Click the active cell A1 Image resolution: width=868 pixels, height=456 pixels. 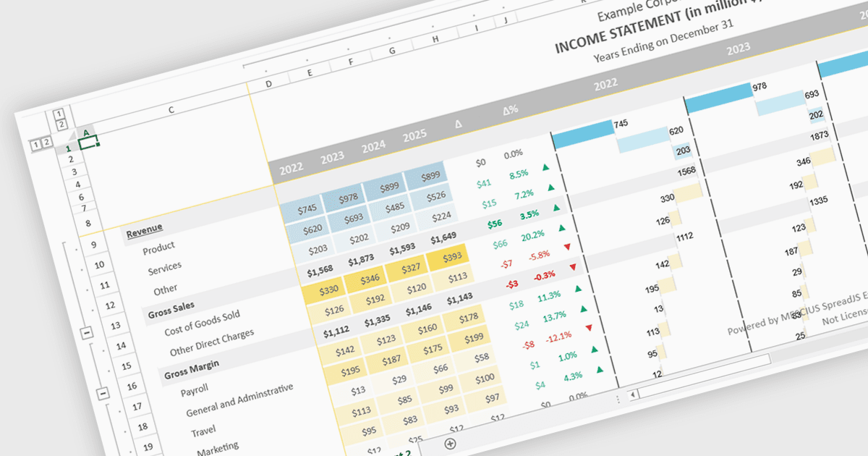[88, 143]
